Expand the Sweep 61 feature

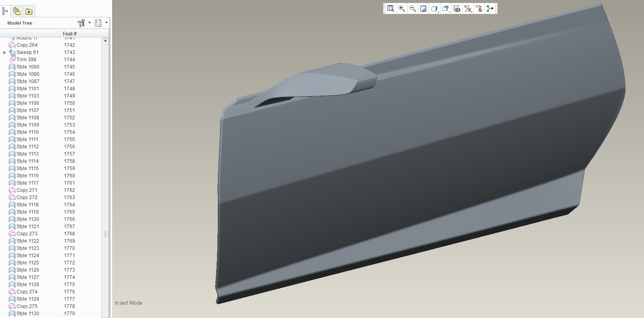coord(4,52)
